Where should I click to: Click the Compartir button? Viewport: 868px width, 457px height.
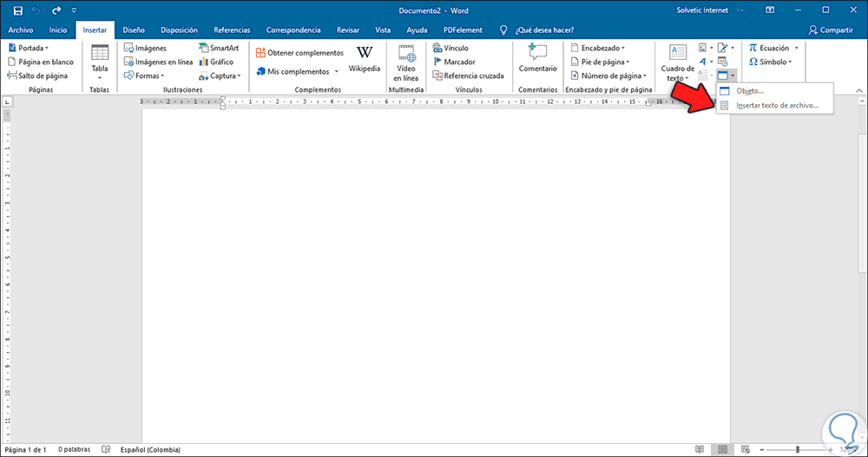[x=831, y=29]
